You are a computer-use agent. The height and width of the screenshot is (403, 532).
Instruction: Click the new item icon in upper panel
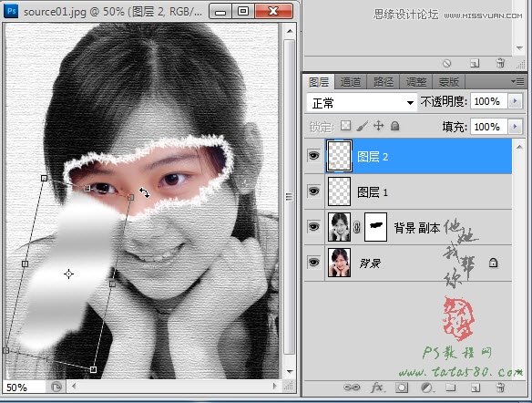click(x=475, y=64)
